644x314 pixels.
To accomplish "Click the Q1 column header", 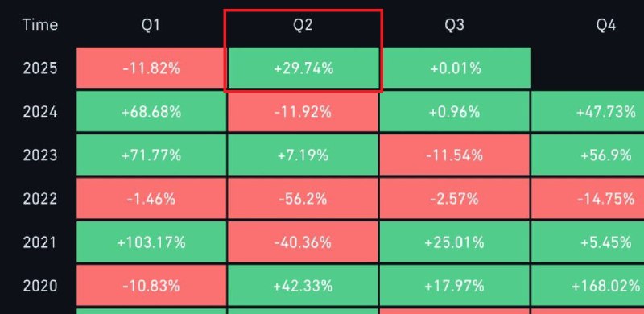I will click(151, 26).
